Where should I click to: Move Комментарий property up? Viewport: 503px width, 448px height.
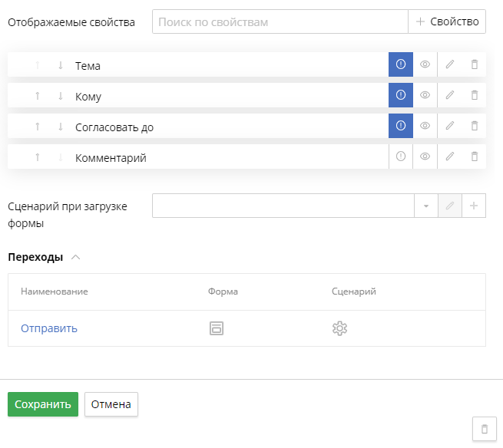pos(37,157)
